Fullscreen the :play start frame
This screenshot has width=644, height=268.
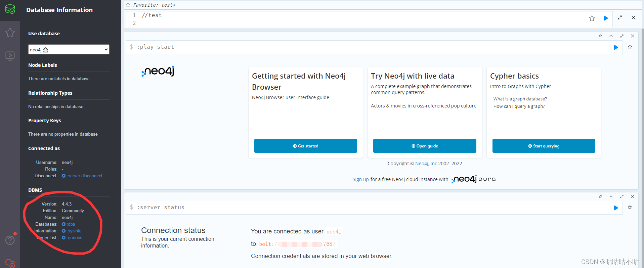622,36
